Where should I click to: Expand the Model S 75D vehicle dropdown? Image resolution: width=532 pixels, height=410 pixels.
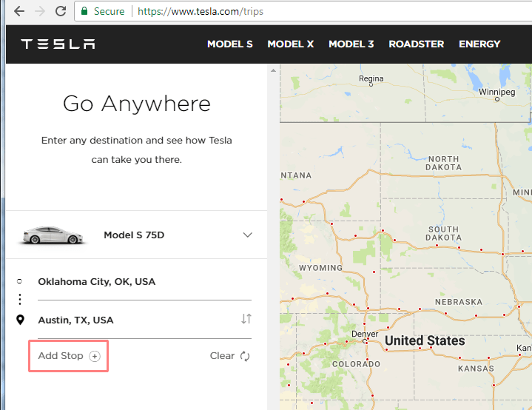tap(248, 235)
